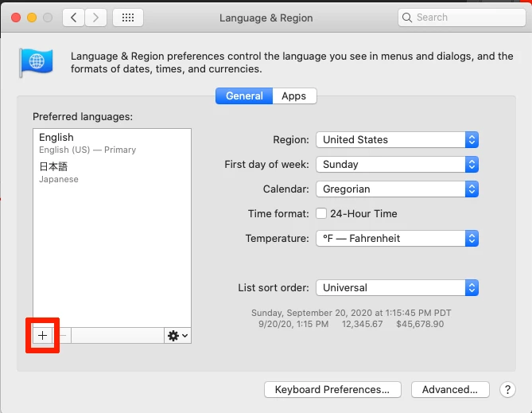Go forward with the right arrow
This screenshot has width=532, height=413.
[95, 18]
